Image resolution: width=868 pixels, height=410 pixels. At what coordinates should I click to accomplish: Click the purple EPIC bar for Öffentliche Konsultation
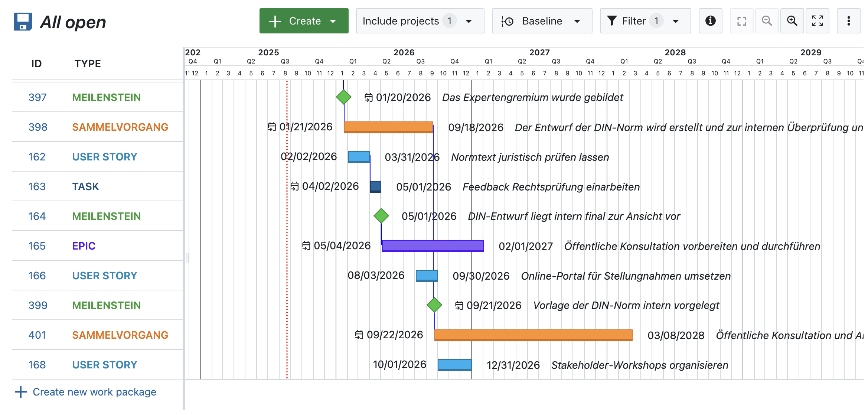pos(432,245)
